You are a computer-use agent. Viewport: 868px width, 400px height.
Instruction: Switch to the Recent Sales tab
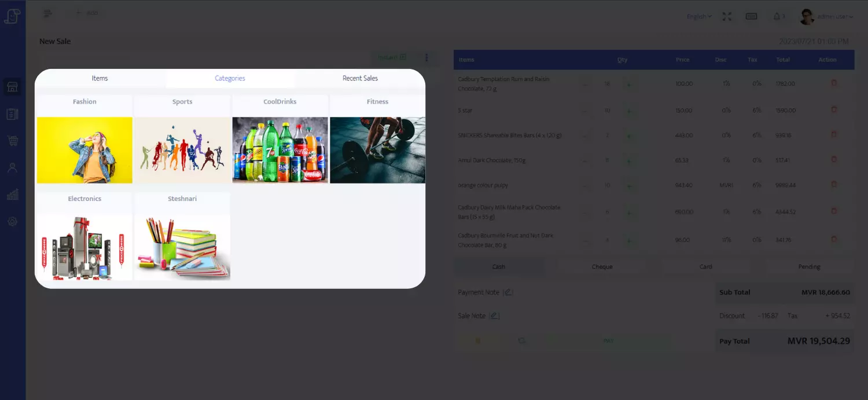click(360, 78)
